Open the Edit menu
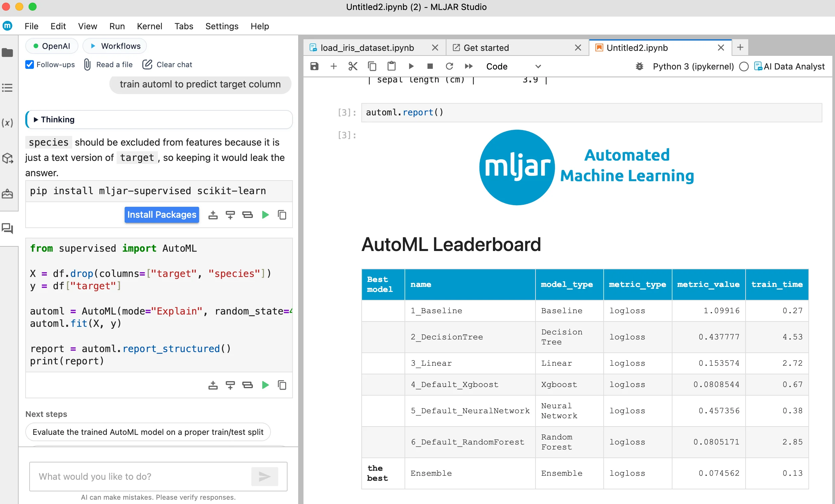 [x=58, y=26]
